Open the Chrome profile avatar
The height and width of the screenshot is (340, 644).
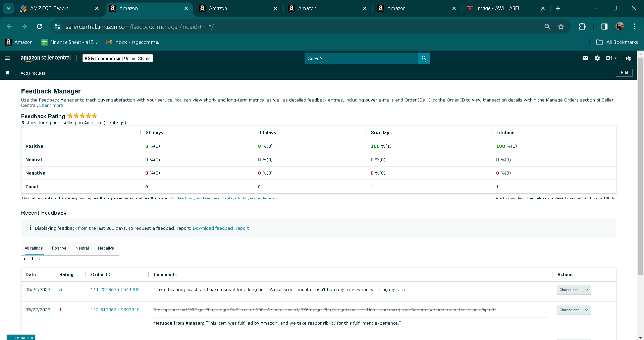(620, 26)
